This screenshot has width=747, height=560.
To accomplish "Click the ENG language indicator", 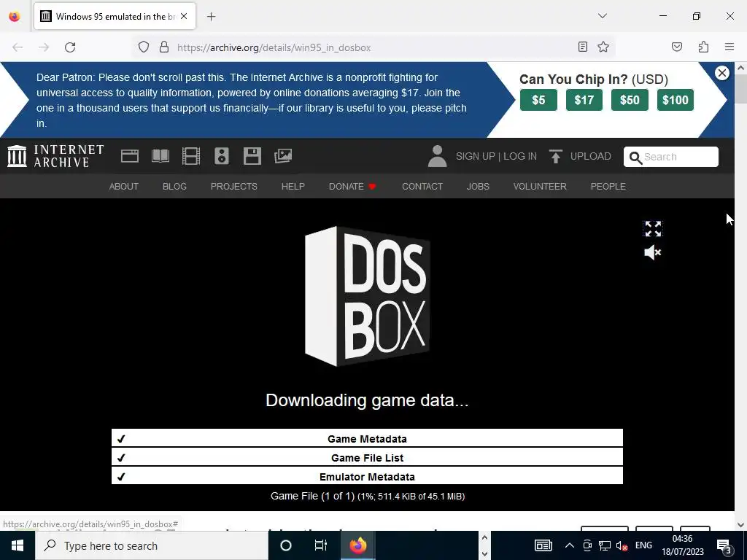I will point(643,545).
